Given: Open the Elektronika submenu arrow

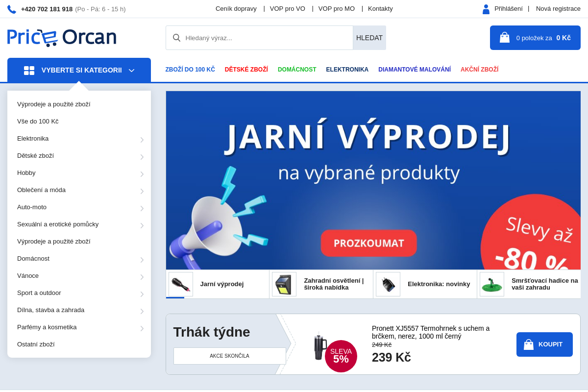Looking at the screenshot, I should point(142,140).
